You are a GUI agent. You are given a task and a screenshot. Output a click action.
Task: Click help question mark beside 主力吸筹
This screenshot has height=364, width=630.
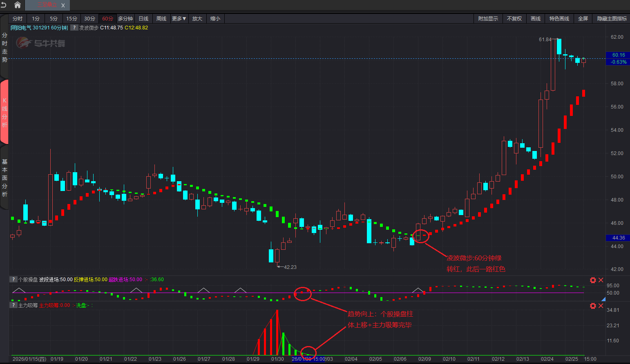(13, 305)
